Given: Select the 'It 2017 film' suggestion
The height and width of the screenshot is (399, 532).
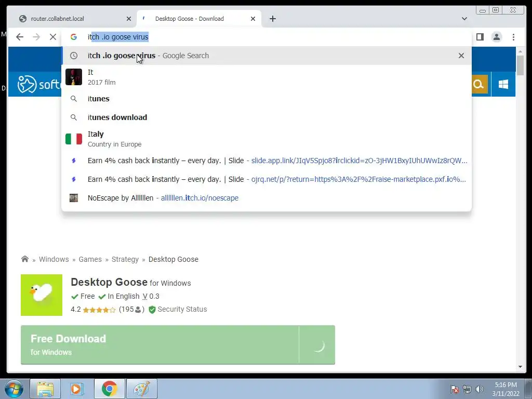Looking at the screenshot, I should [267, 77].
